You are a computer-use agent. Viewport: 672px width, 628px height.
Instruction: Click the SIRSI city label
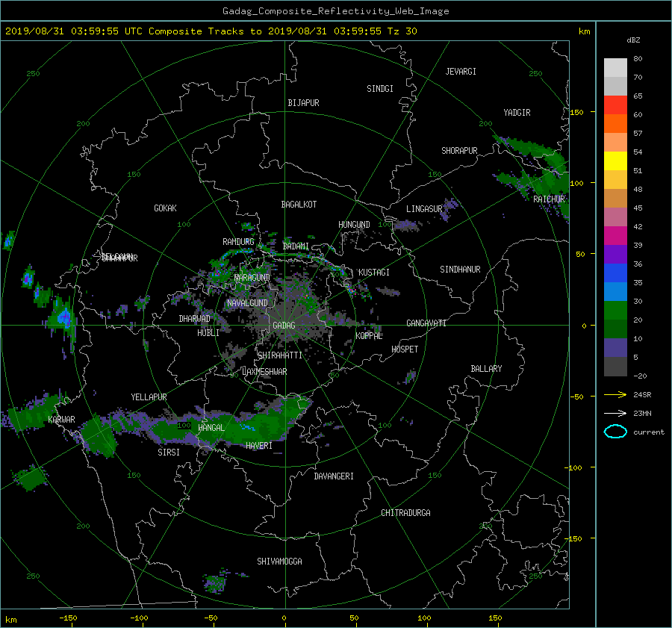(x=169, y=453)
